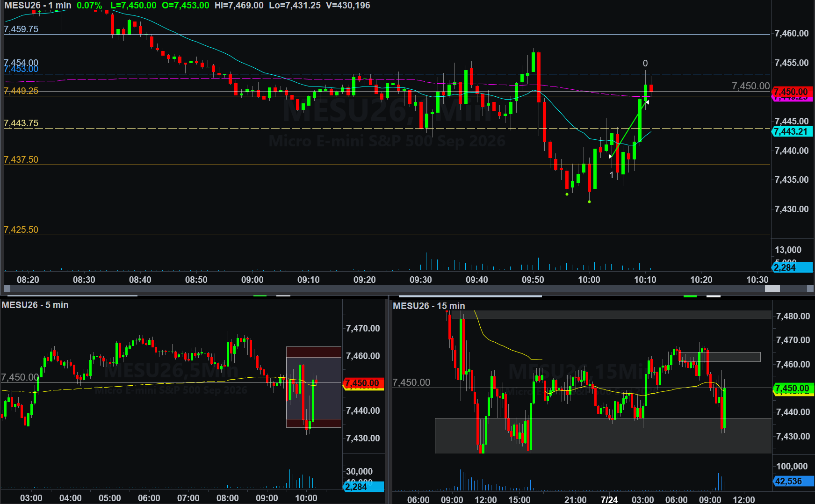Click the 10:10 time axis label on 1 min chart
This screenshot has width=815, height=504.
pyautogui.click(x=645, y=280)
